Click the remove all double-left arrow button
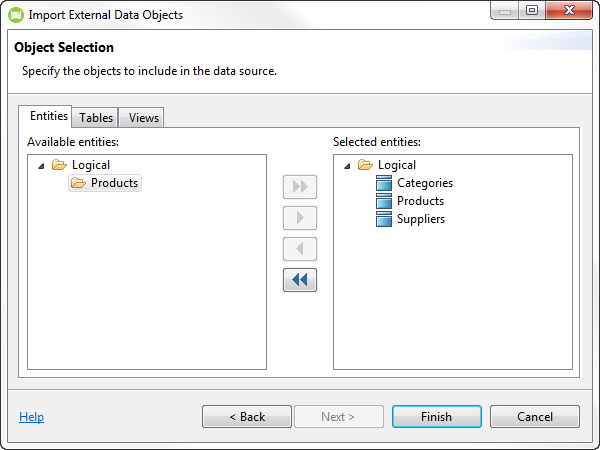 click(x=300, y=280)
